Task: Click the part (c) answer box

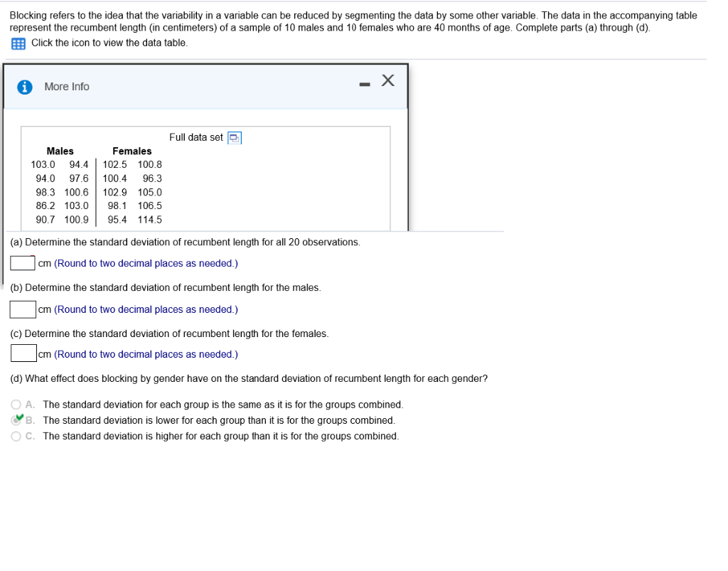Action: pyautogui.click(x=22, y=353)
